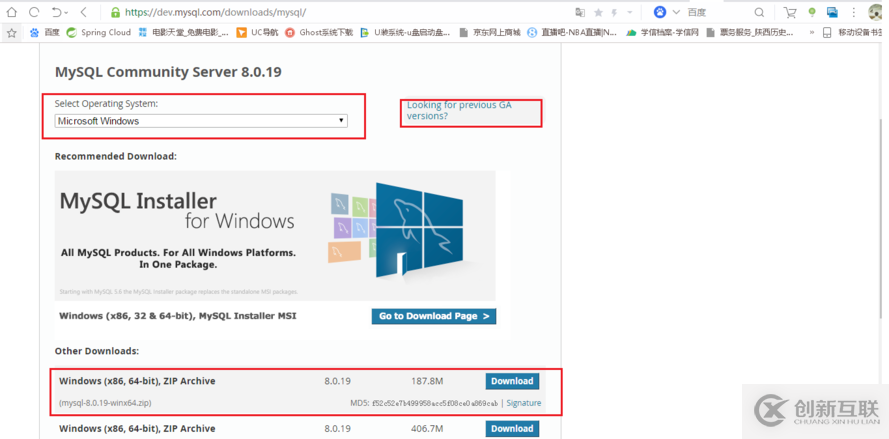889x439 pixels.
Task: Open the Signature link beside the MD5
Action: click(x=524, y=403)
